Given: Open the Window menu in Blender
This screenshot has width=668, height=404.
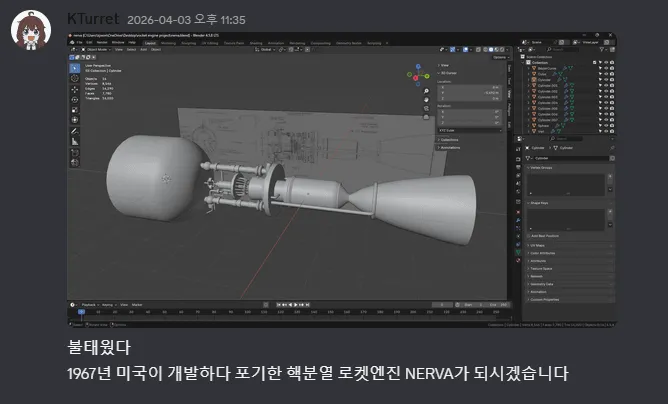Looking at the screenshot, I should click(x=118, y=43).
